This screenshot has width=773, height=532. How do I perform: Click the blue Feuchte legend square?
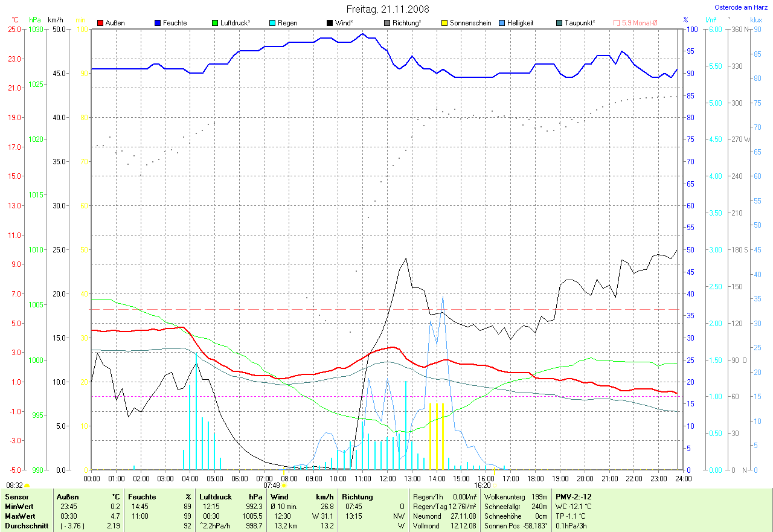tap(158, 23)
